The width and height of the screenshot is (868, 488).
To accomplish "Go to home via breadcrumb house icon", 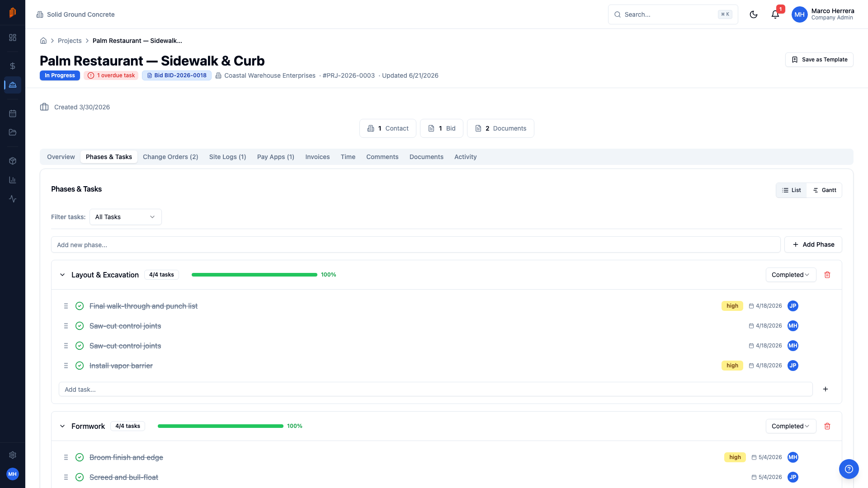I will click(43, 41).
